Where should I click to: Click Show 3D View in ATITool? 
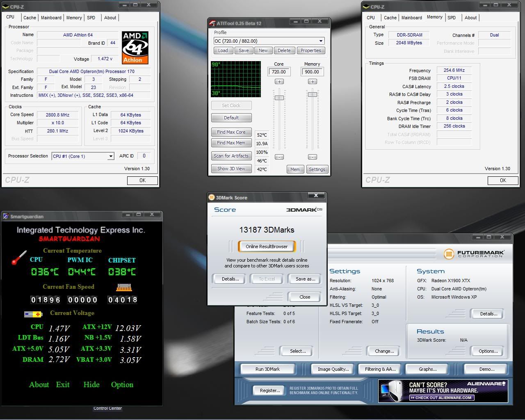231,169
